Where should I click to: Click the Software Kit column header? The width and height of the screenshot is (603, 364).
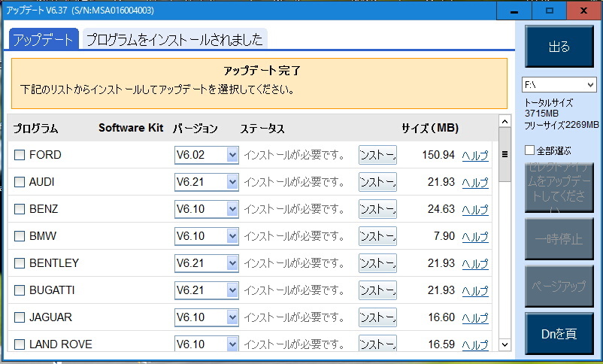click(131, 128)
